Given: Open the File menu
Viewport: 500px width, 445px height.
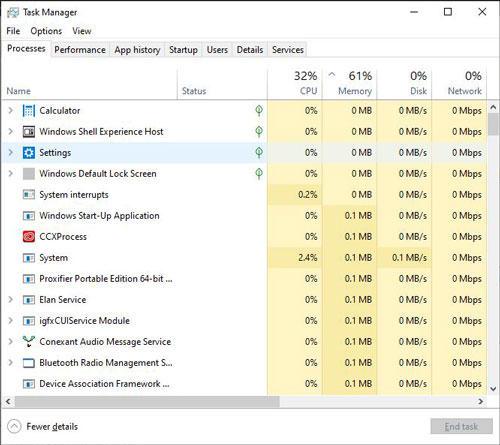Looking at the screenshot, I should click(x=13, y=31).
